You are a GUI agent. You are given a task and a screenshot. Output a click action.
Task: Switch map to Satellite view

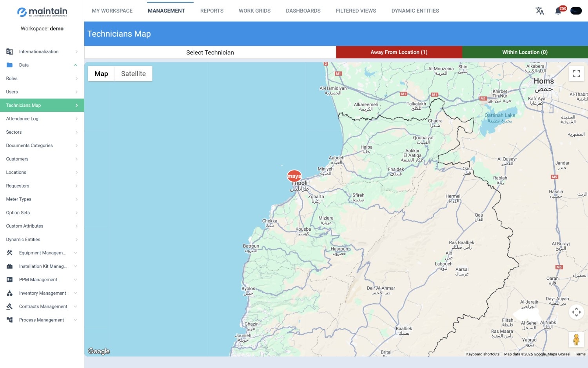(133, 74)
